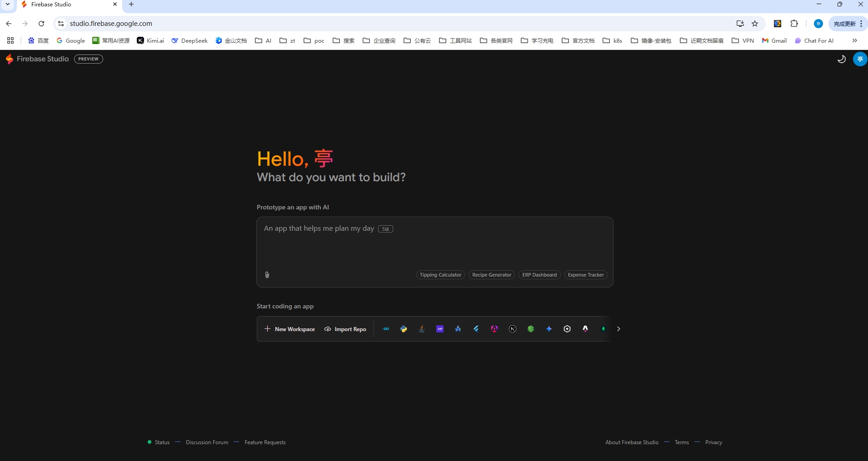The height and width of the screenshot is (461, 868).
Task: Click the install app icon in address bar
Action: point(740,24)
